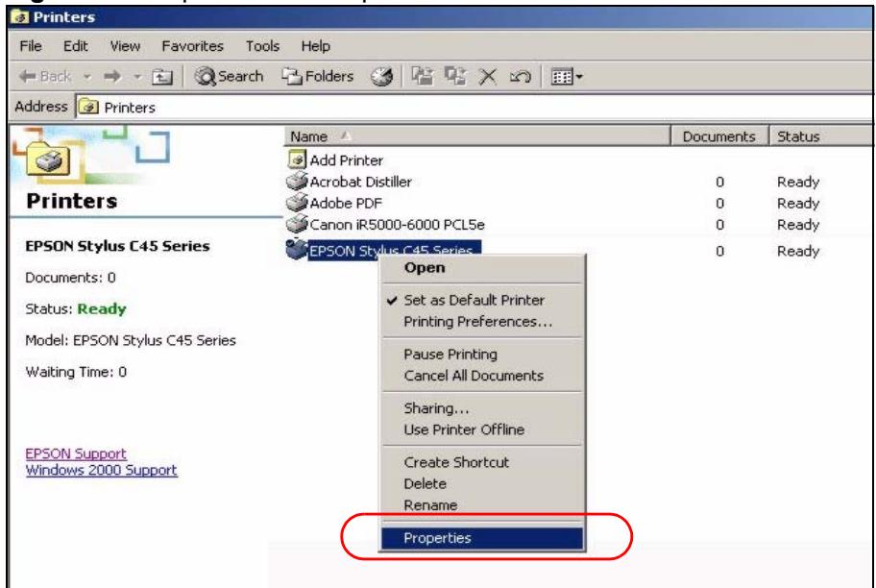876x588 pixels.
Task: Click the Adobe PDF name text
Action: 346,203
